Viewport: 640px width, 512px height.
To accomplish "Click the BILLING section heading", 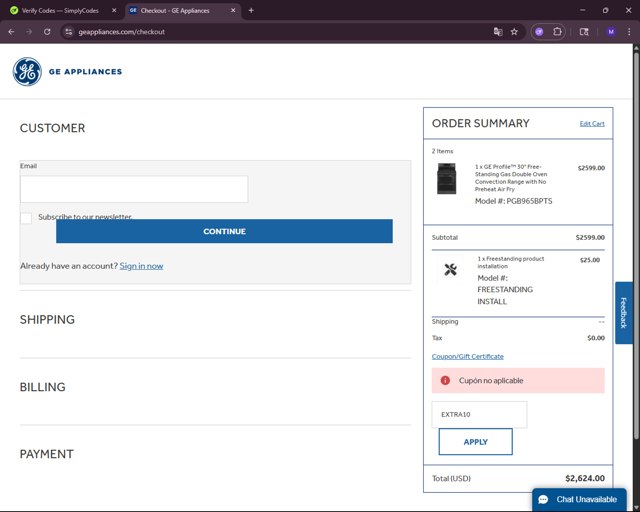I will point(42,387).
